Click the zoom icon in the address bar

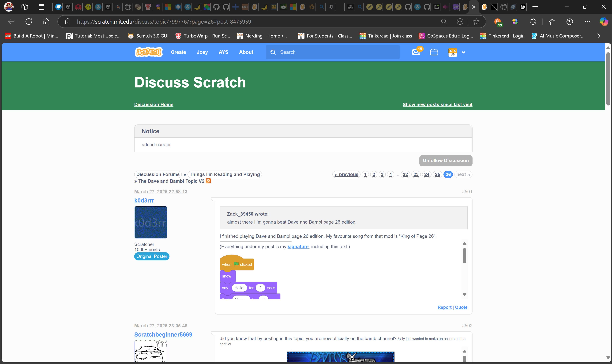click(x=444, y=22)
